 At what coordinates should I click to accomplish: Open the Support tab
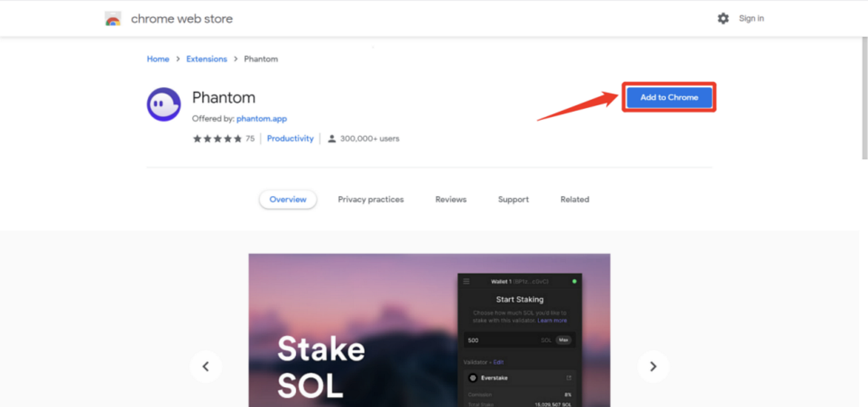513,199
